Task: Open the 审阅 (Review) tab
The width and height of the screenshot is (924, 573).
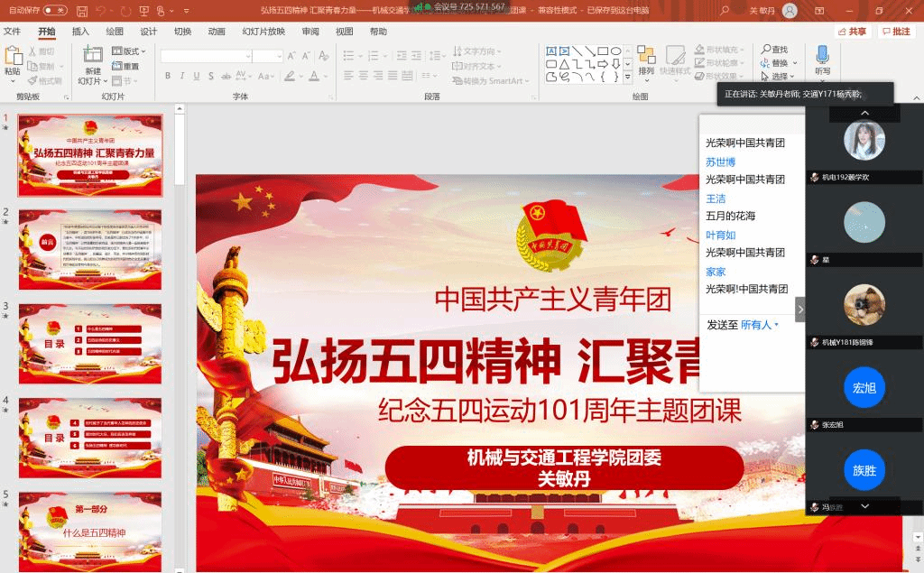Action: pos(310,32)
